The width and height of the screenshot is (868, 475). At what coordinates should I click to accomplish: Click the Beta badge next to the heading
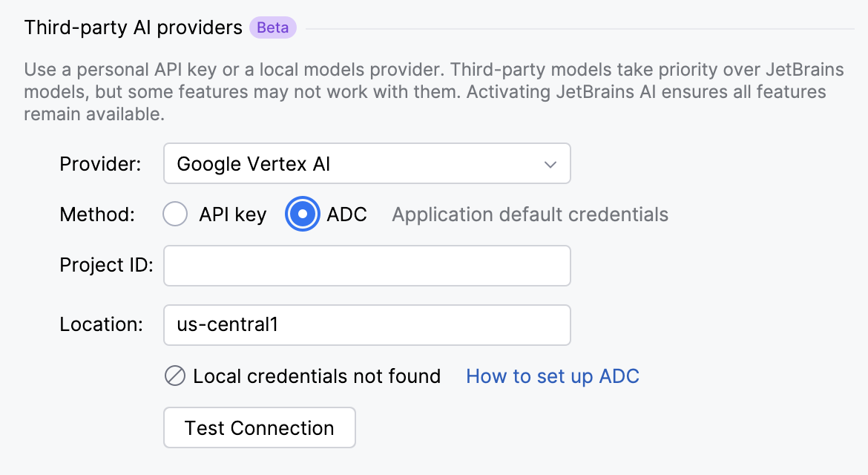pyautogui.click(x=273, y=27)
